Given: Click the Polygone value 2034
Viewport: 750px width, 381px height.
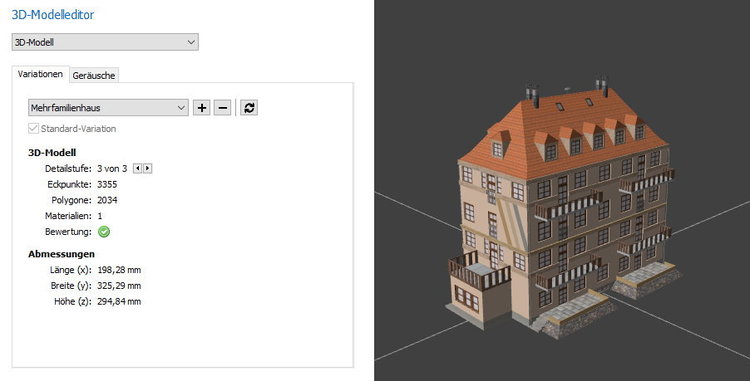Looking at the screenshot, I should point(107,200).
